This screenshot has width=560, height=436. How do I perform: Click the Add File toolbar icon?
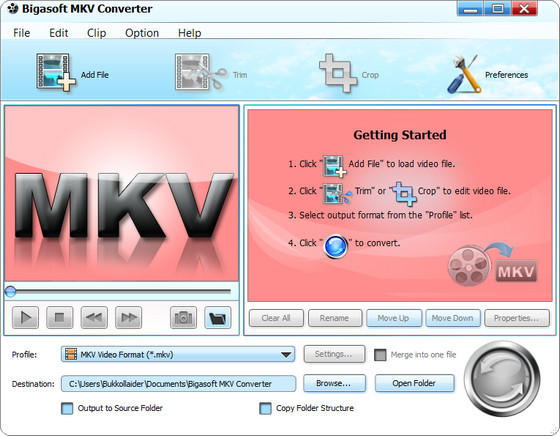[56, 72]
